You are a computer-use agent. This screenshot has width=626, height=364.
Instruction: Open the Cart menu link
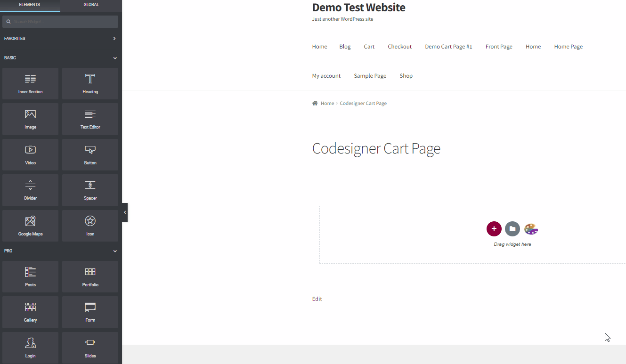point(369,47)
